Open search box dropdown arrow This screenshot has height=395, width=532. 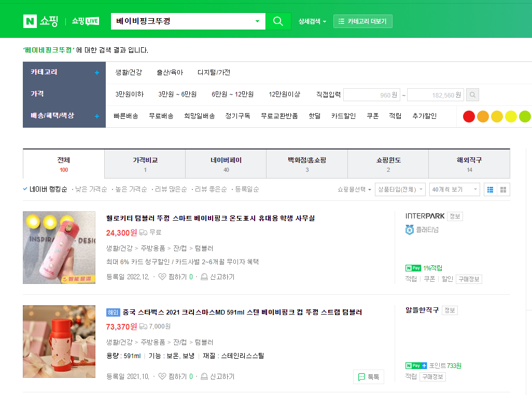click(258, 21)
